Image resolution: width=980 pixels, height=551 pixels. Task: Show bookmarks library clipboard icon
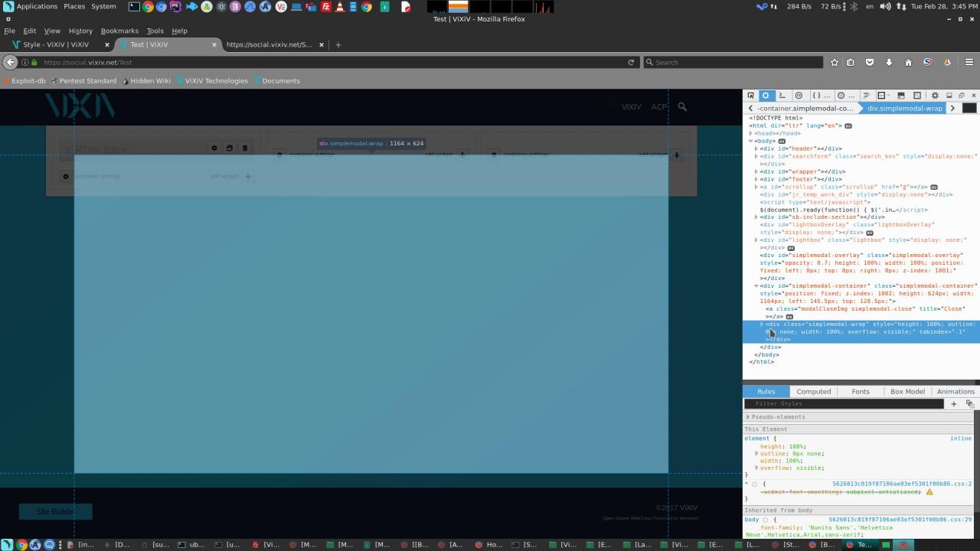851,63
